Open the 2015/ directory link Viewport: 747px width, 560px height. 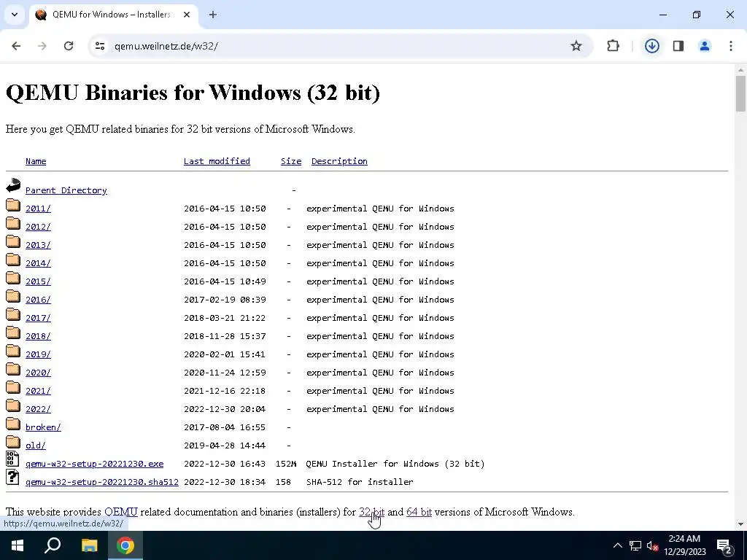38,281
